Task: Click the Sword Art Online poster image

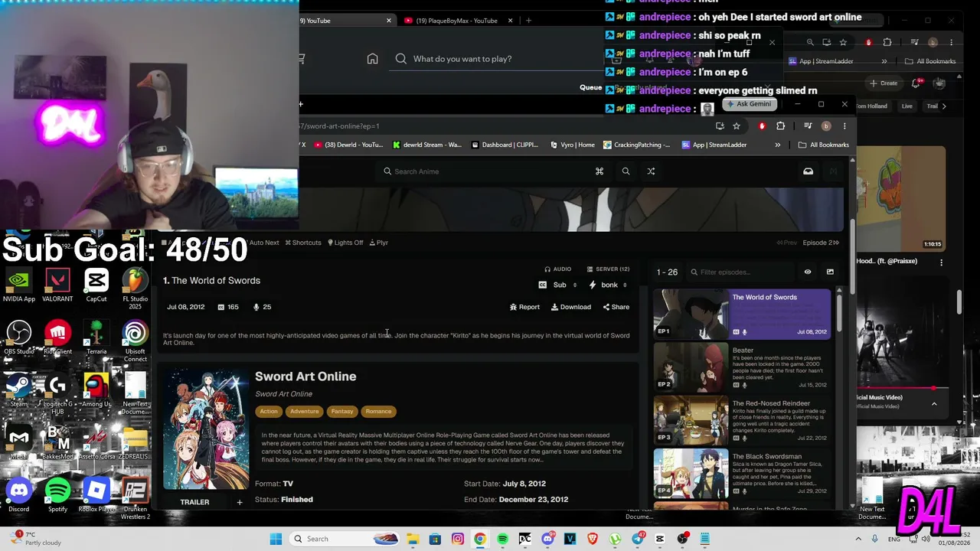Action: [x=206, y=429]
